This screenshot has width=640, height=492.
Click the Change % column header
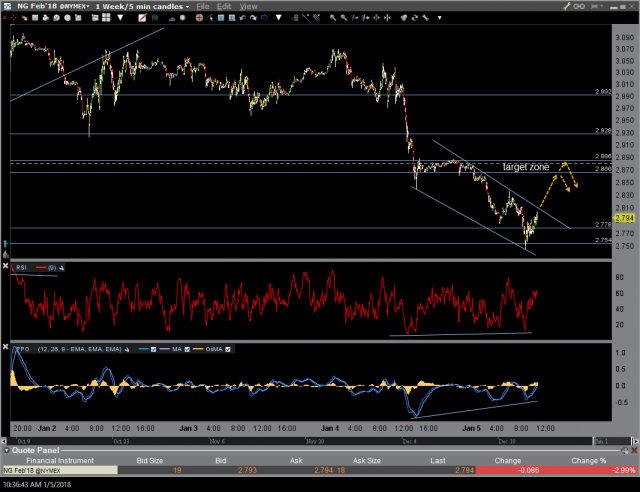click(589, 461)
